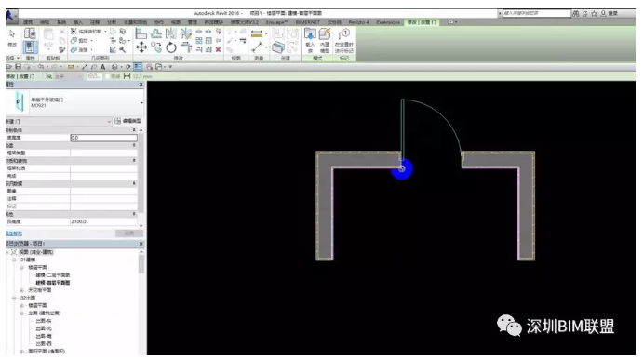Select the Move tool
This screenshot has height=360, width=644.
coord(141,47)
